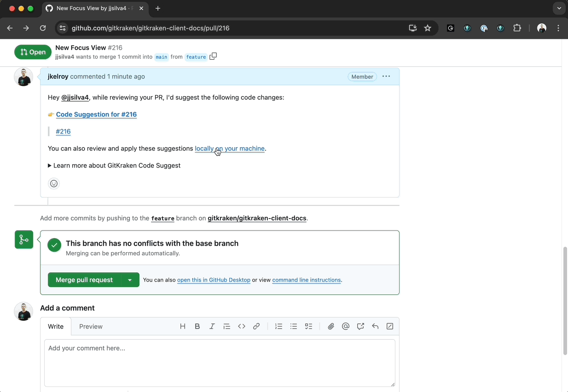Insert task list icon
This screenshot has width=568, height=392.
[308, 326]
